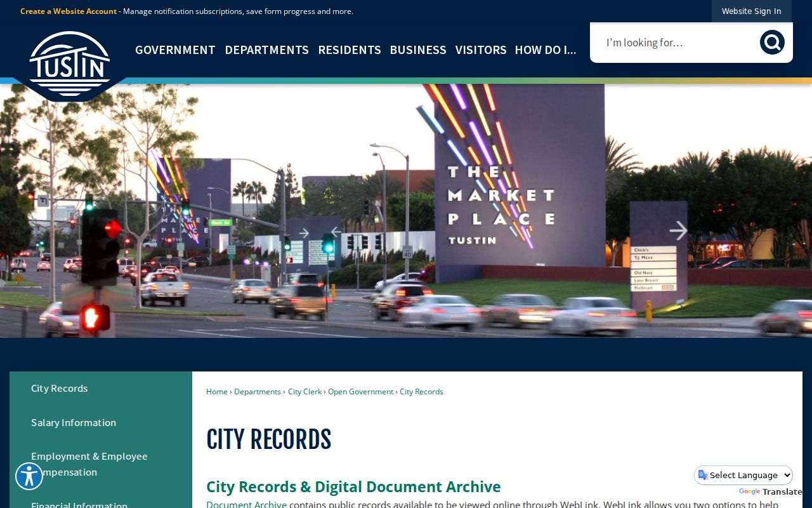The width and height of the screenshot is (812, 508).
Task: Open the Residents menu
Action: coord(350,50)
